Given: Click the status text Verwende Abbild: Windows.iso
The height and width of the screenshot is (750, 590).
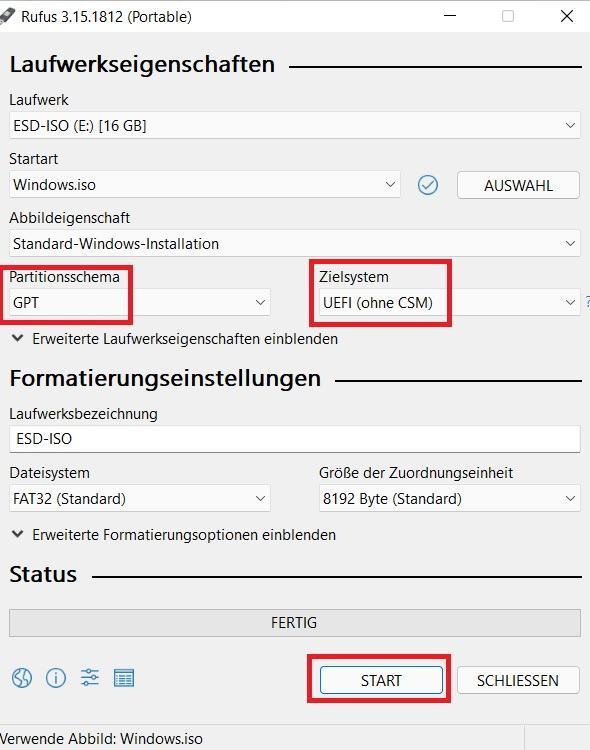Looking at the screenshot, I should tap(101, 739).
